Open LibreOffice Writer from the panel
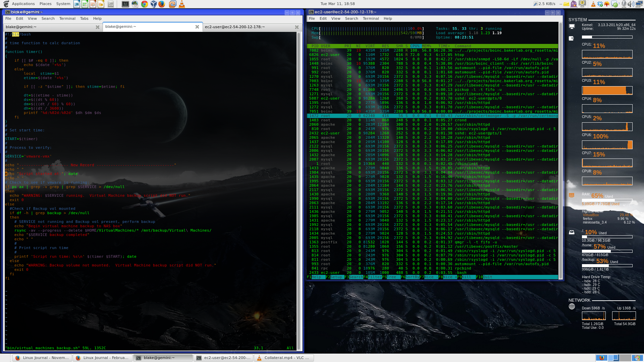This screenshot has height=362, width=644. tap(77, 4)
